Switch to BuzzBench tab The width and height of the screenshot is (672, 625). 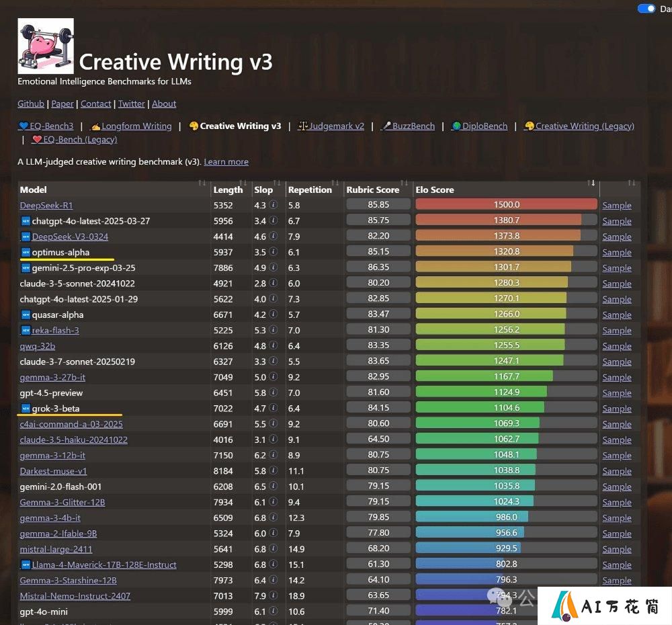[408, 126]
